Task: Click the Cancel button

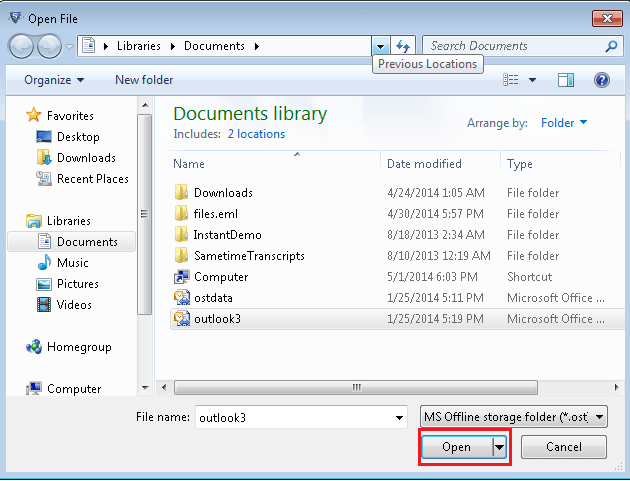Action: [564, 447]
